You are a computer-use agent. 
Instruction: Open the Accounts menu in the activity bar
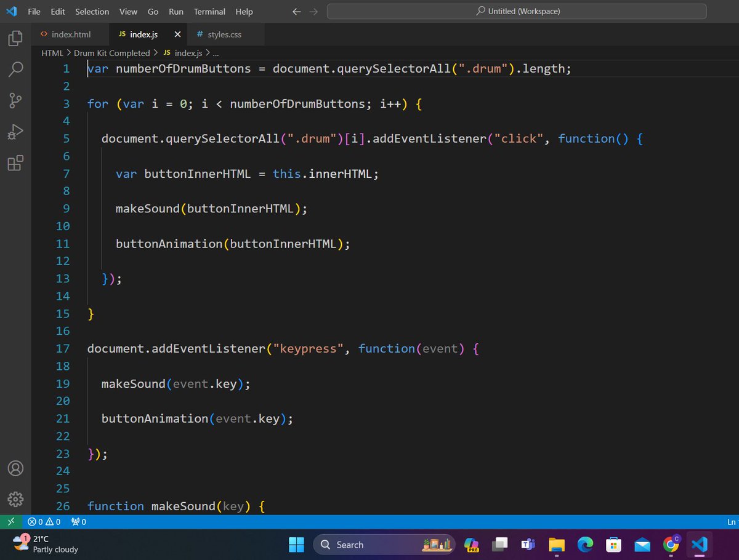15,468
